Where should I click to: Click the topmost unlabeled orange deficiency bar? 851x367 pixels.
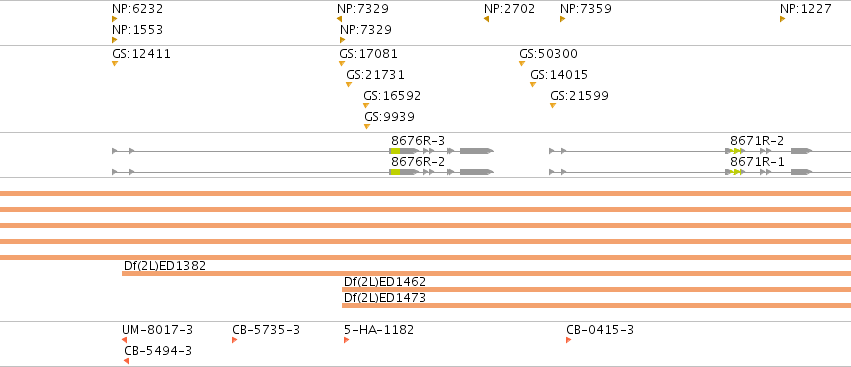pos(426,193)
